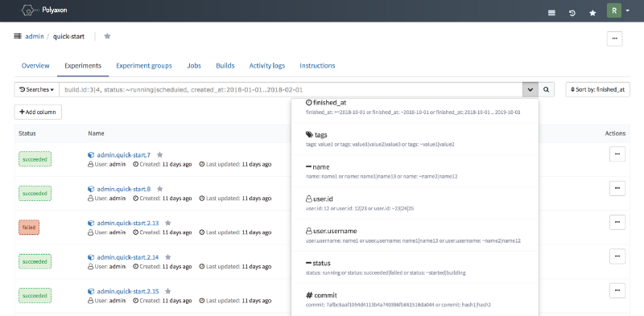Open actions menu for admin.quick-start.2.14 row
This screenshot has height=316, width=644.
(x=617, y=256)
